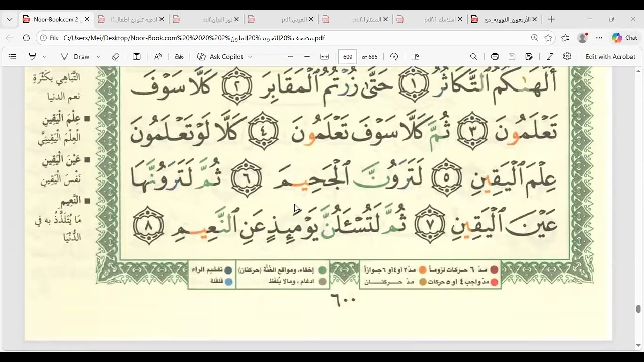Expand the Highlight color options arrow
Viewport: 644px width, 362px height.
pyautogui.click(x=45, y=57)
